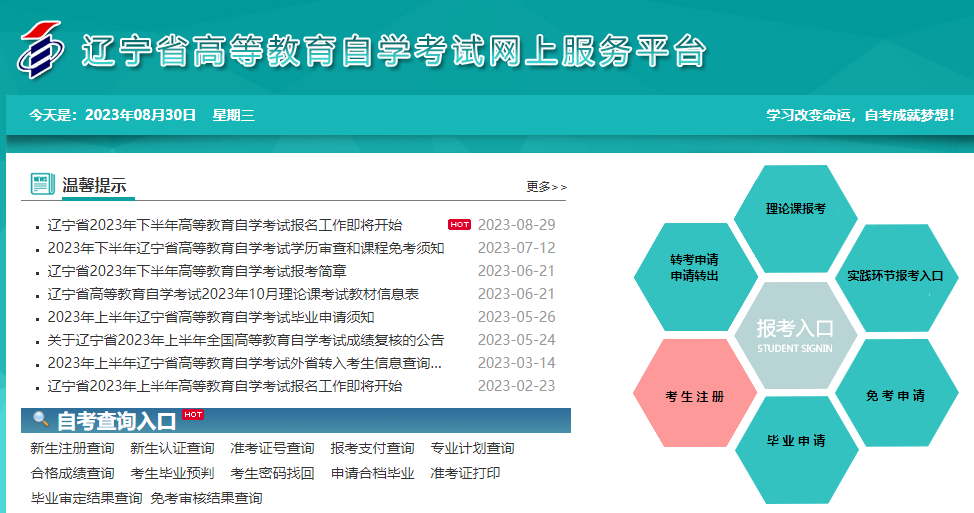Open the 转考申请 申请转出 hexagon
This screenshot has height=513, width=974.
coord(694,267)
